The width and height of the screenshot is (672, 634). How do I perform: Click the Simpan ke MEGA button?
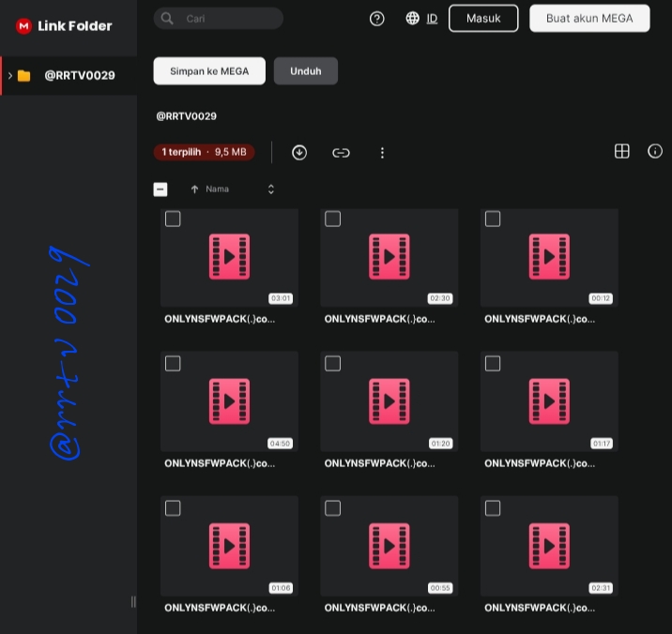[x=209, y=71]
